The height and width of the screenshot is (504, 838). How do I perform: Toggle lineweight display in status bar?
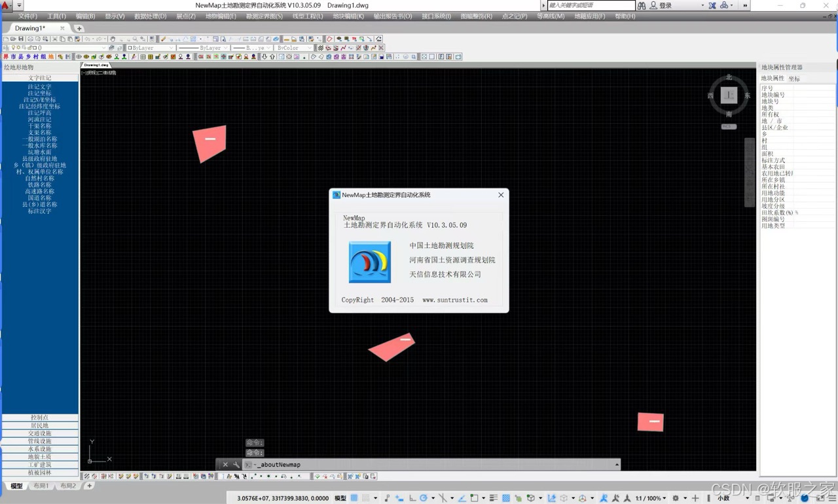click(494, 498)
